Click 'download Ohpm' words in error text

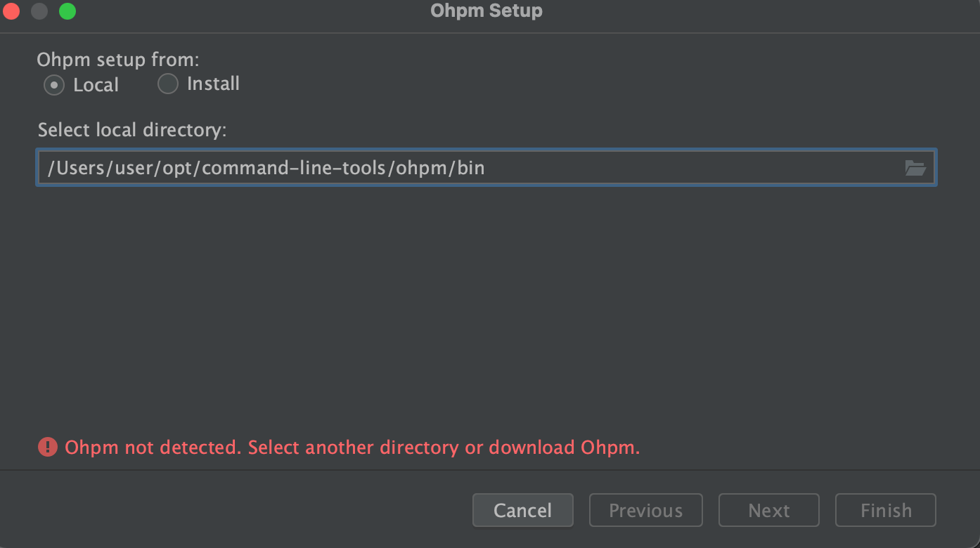point(565,447)
